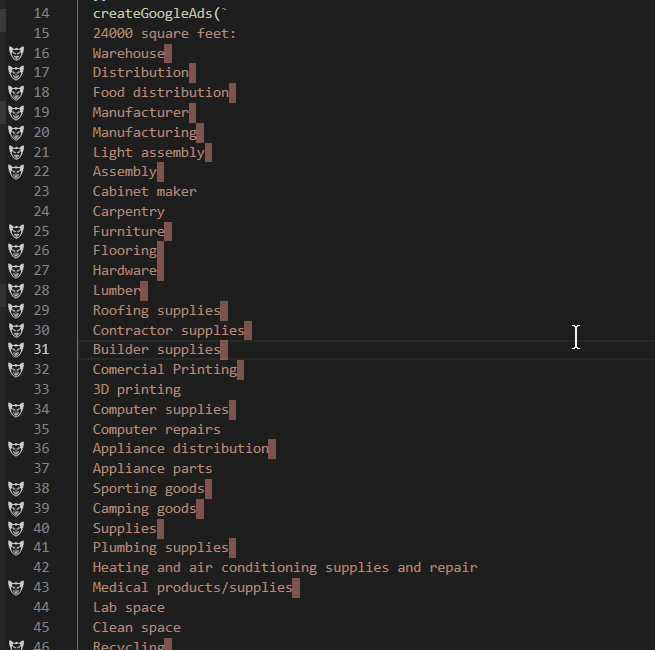Screen dimensions: 655x650
Task: Click 'Computer repairs' text
Action: click(x=157, y=430)
